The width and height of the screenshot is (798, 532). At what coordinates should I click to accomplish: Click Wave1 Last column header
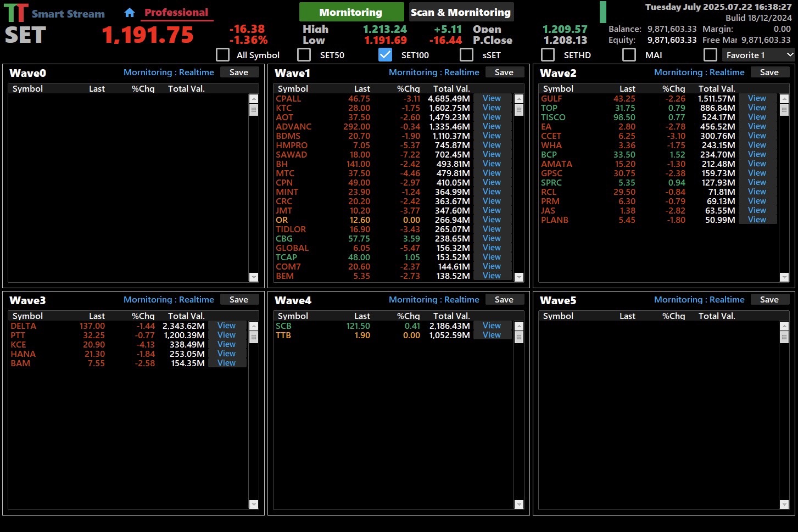point(362,89)
